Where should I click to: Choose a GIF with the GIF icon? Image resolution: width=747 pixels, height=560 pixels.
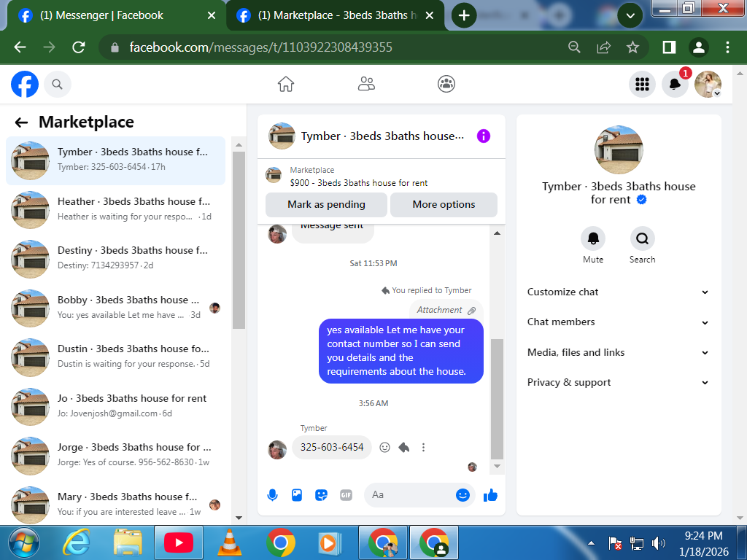(x=346, y=495)
